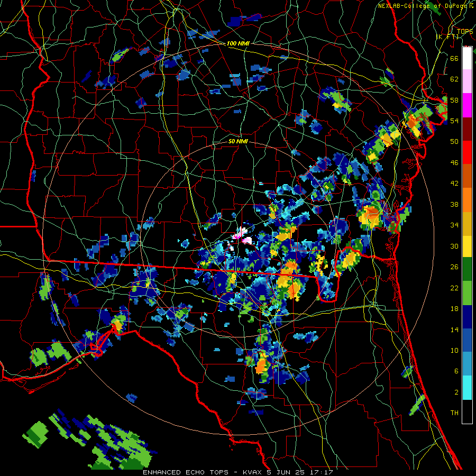Click the legend value 66
The image size is (476, 476).
[454, 58]
